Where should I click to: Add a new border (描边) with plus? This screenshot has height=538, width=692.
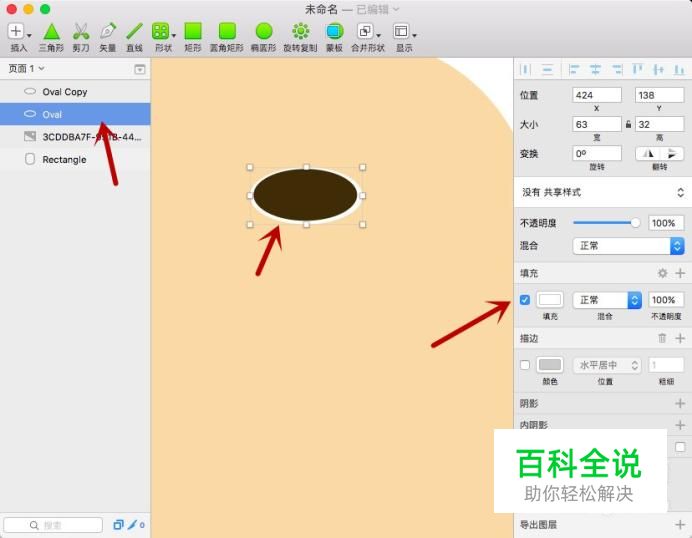point(680,338)
